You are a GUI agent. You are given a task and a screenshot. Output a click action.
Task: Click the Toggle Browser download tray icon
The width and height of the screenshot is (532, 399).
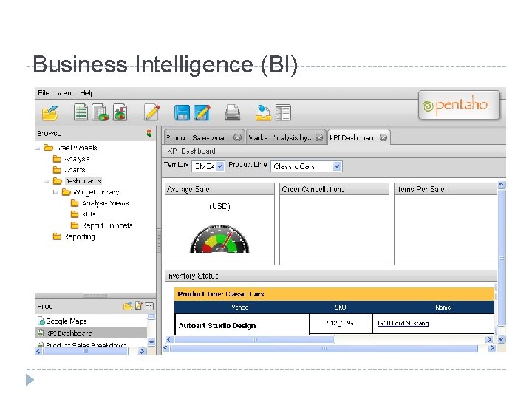point(263,112)
